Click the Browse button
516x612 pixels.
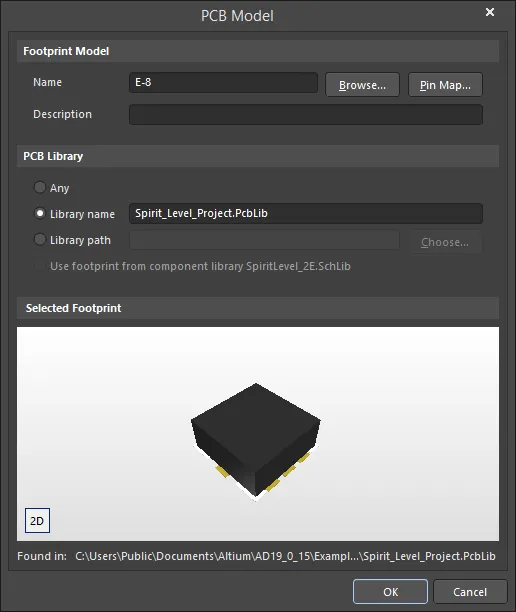[362, 84]
